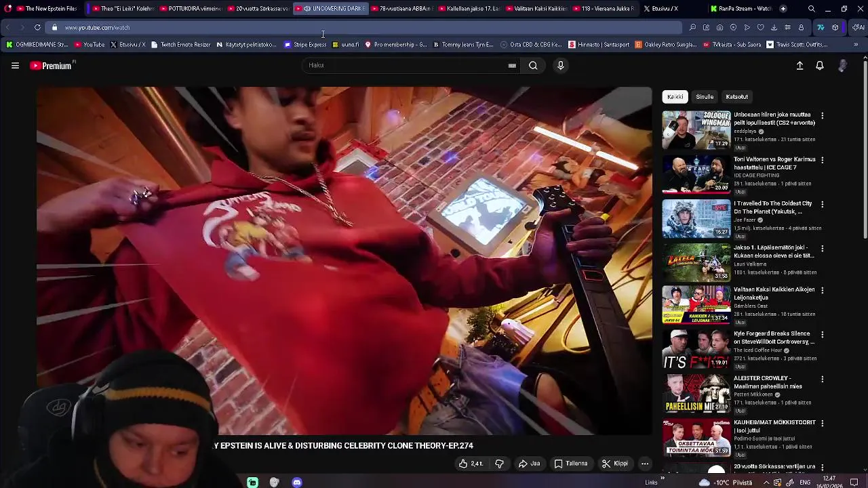The height and width of the screenshot is (488, 868).
Task: Switch ENG keyboard language
Action: pyautogui.click(x=805, y=483)
